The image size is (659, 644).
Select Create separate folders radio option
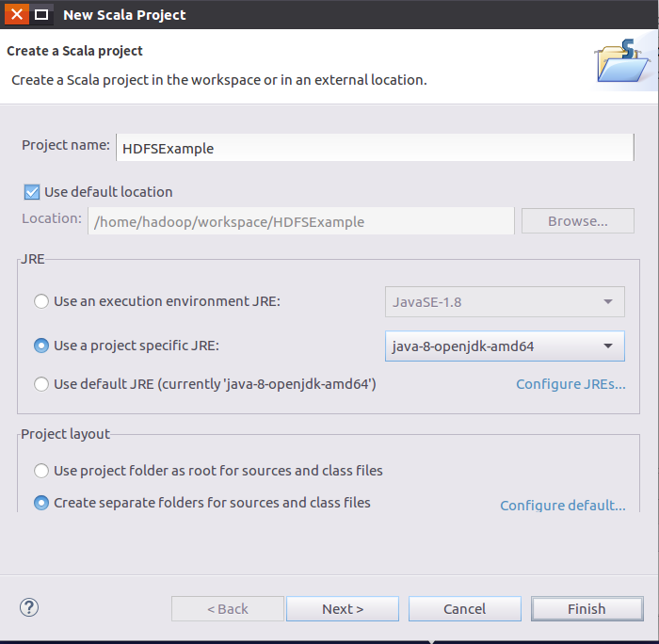(x=41, y=503)
